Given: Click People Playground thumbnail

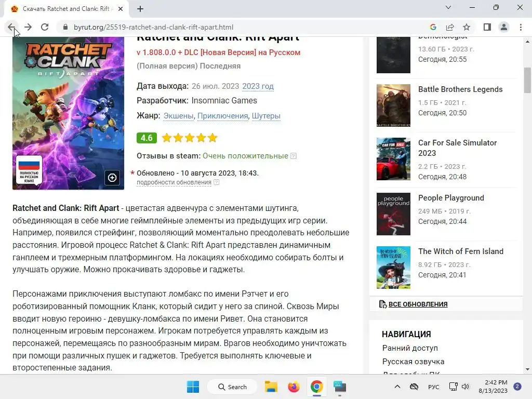Looking at the screenshot, I should click(x=393, y=214).
